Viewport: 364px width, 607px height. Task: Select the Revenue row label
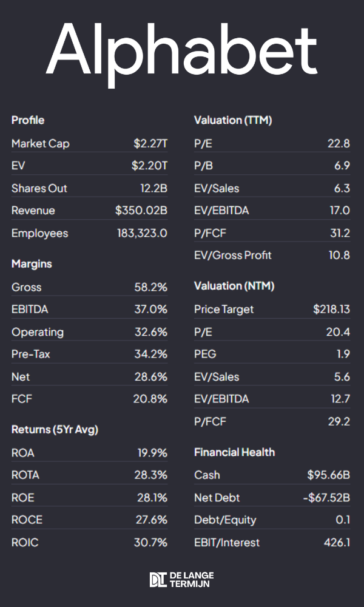tap(33, 211)
